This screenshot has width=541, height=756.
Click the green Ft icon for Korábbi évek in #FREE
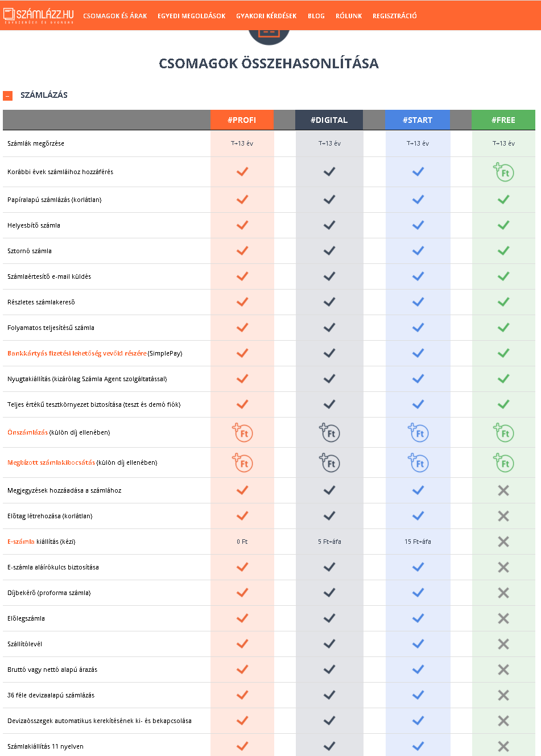pos(503,172)
